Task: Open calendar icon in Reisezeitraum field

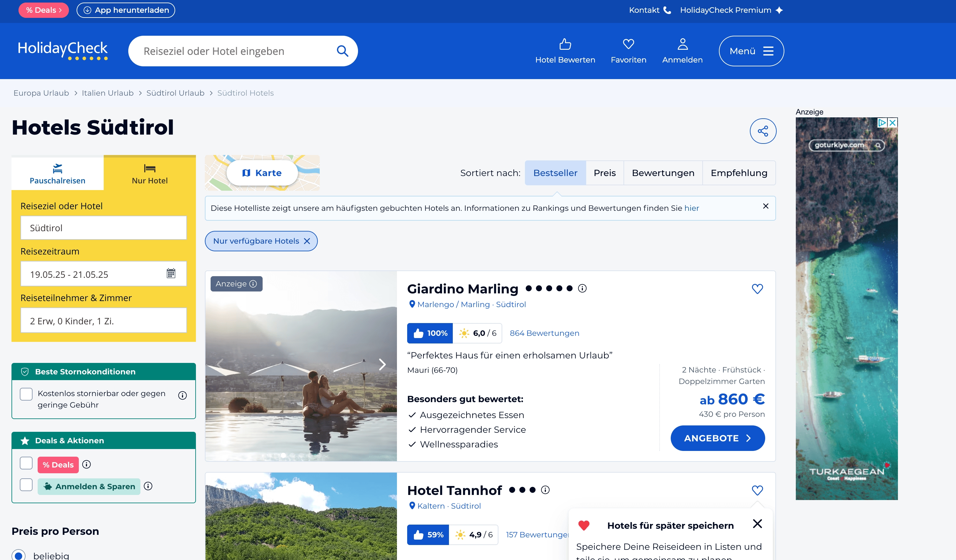Action: (x=171, y=273)
